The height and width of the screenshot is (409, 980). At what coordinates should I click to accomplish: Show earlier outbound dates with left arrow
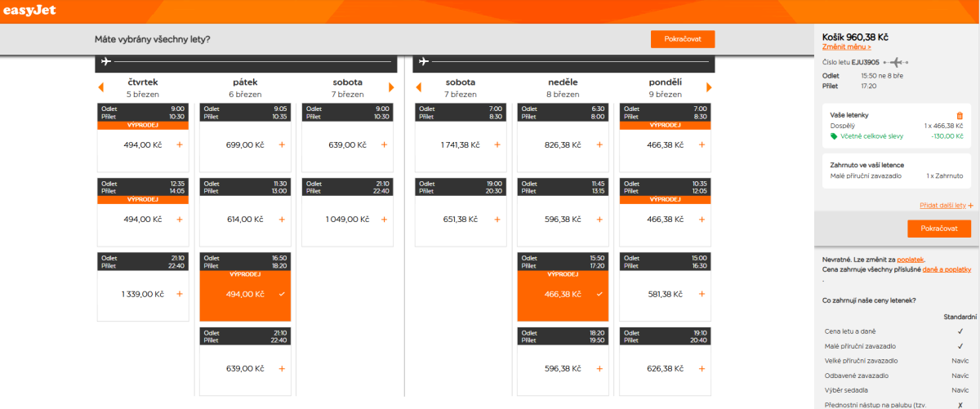[101, 87]
